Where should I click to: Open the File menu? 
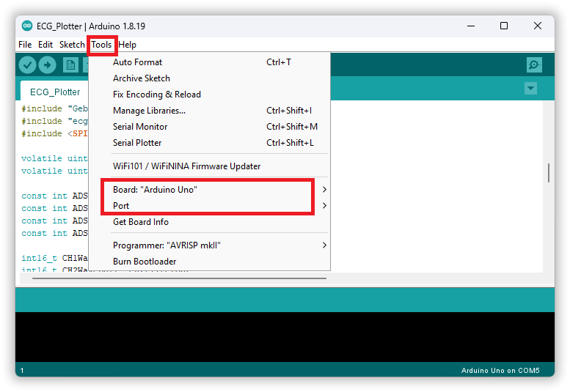(25, 45)
